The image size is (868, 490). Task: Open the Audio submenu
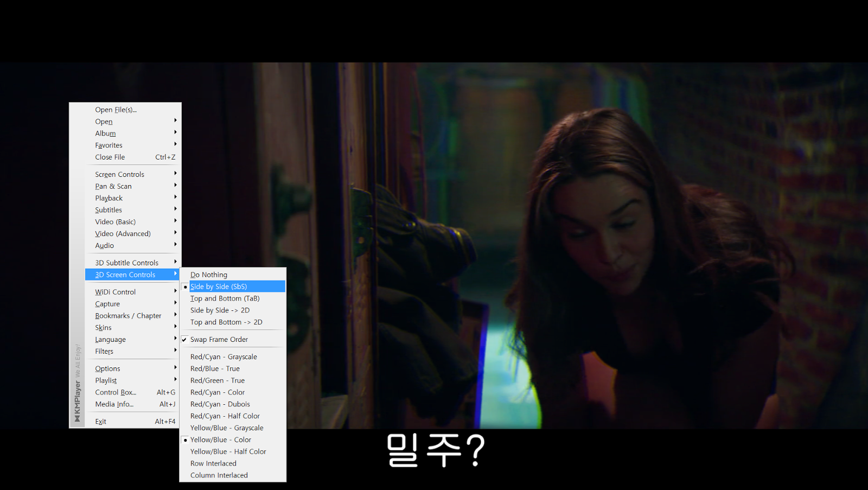[x=132, y=246]
